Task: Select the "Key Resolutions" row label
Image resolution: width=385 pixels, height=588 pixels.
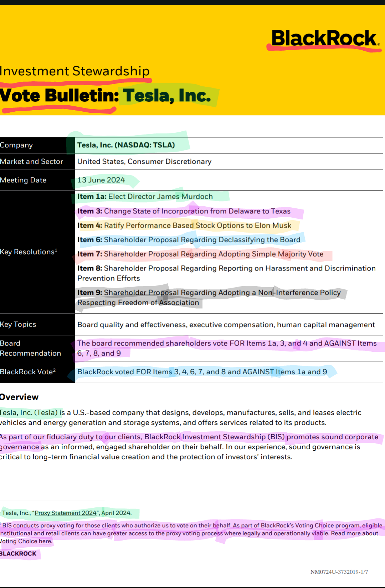Action: (x=29, y=252)
